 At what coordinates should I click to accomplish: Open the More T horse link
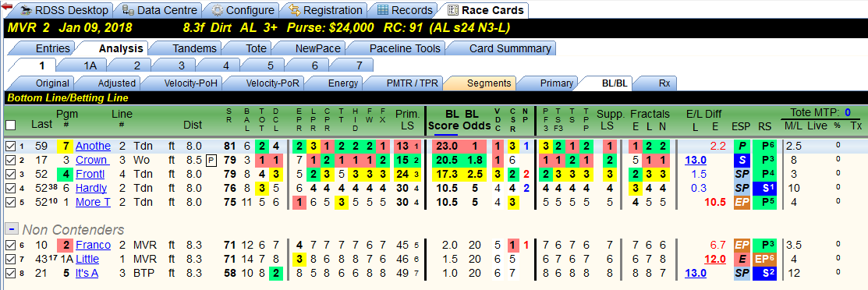point(93,202)
